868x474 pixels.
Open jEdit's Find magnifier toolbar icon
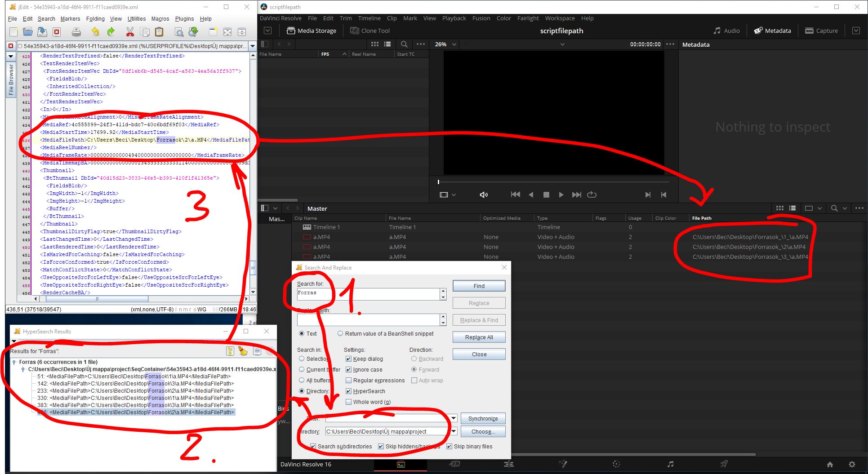coord(179,32)
